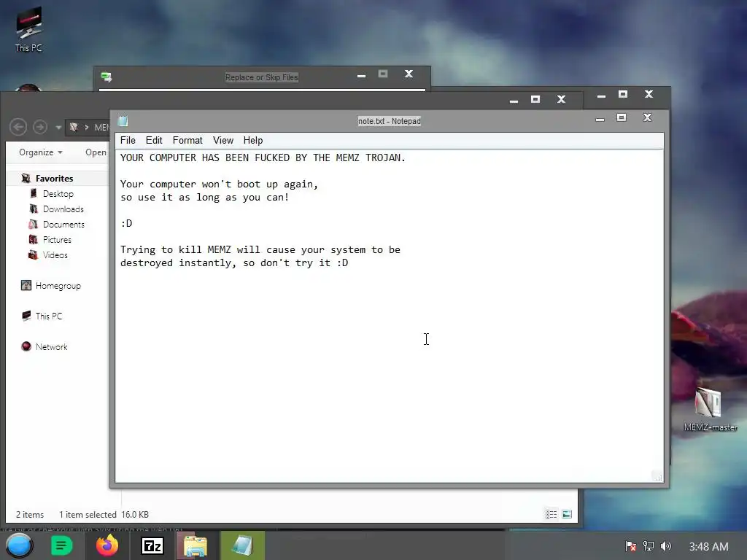Open the volume control in the system tray
This screenshot has height=560, width=747.
coord(666,546)
